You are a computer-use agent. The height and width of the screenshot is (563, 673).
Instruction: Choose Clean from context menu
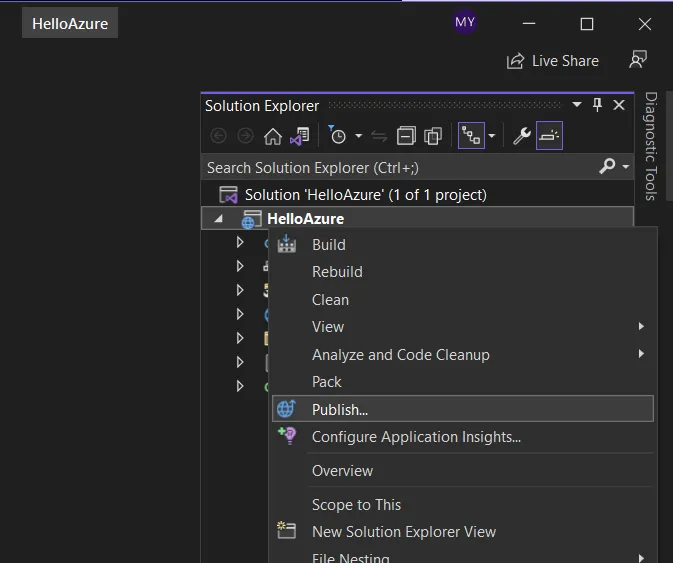pyautogui.click(x=463, y=300)
